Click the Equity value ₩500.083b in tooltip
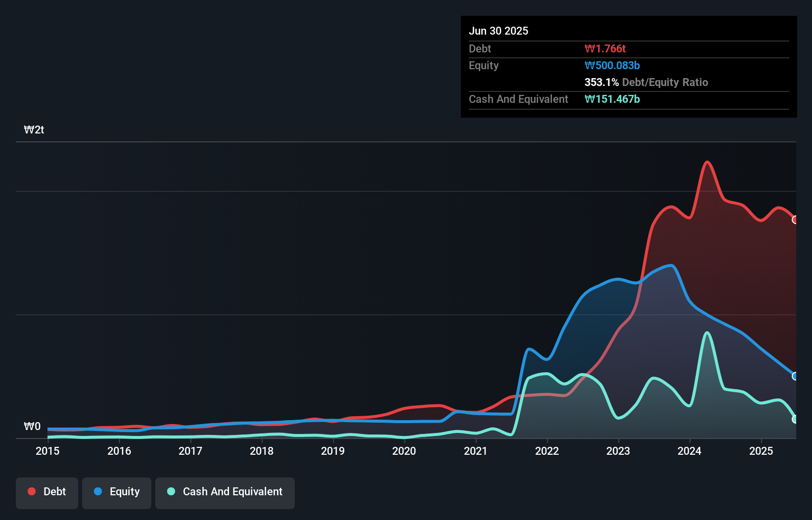The height and width of the screenshot is (520, 812). (x=612, y=66)
